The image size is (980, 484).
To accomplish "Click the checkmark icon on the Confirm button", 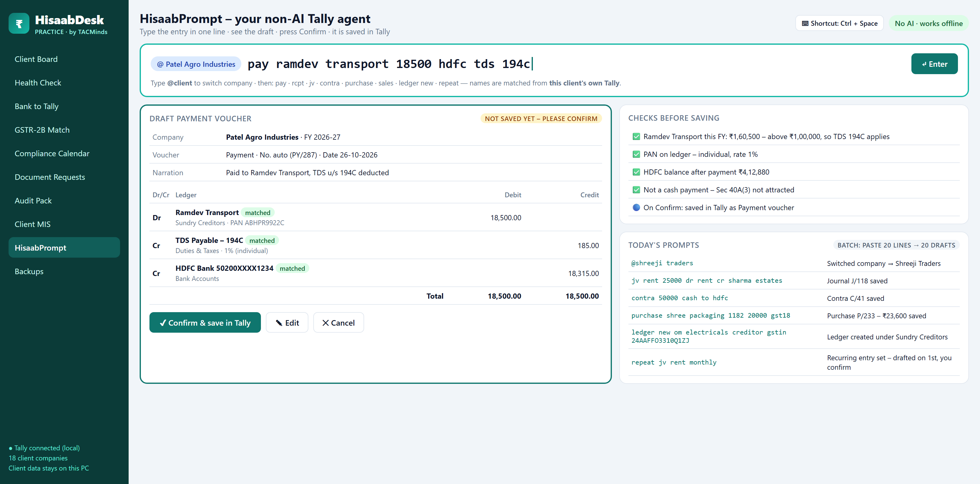I will point(163,323).
